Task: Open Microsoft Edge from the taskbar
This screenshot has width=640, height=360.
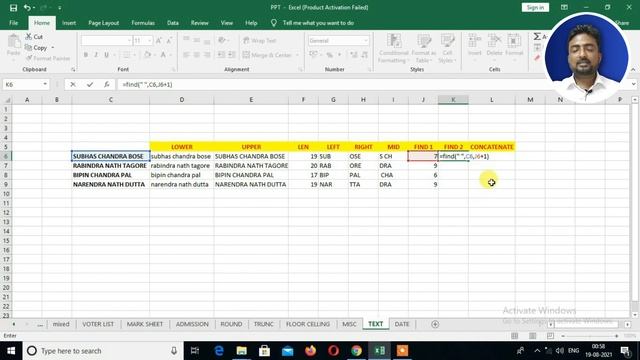Action: tap(219, 351)
